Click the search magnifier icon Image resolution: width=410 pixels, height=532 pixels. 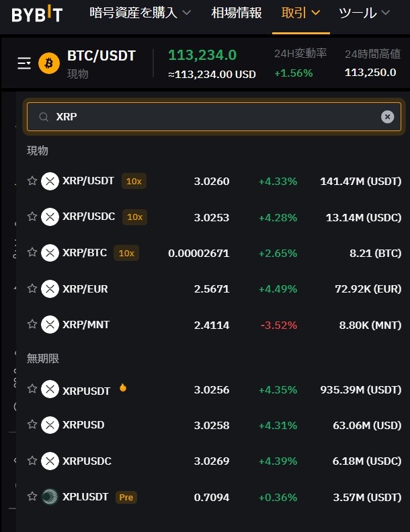coord(44,117)
